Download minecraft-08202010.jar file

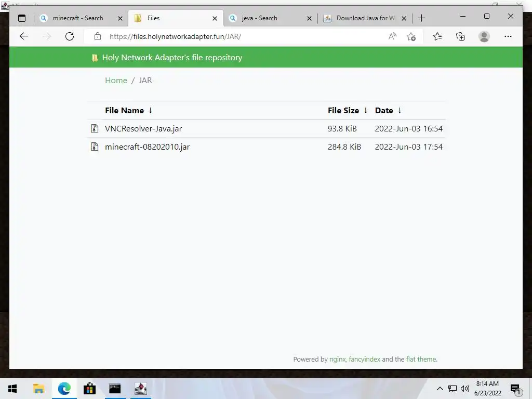pos(147,147)
